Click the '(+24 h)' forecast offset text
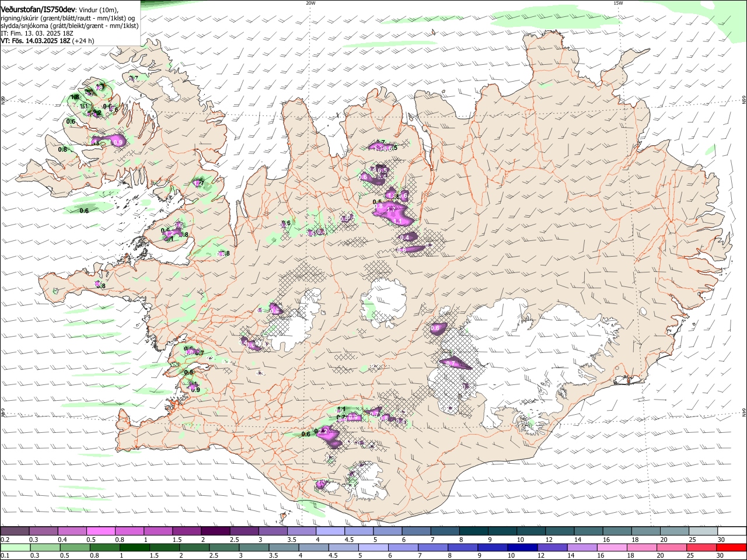This screenshot has height=560, width=747. tap(83, 41)
